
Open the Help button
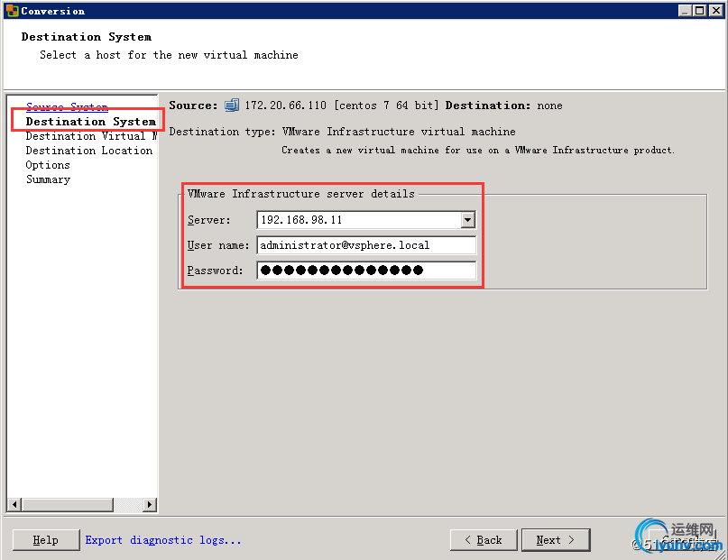(x=45, y=540)
